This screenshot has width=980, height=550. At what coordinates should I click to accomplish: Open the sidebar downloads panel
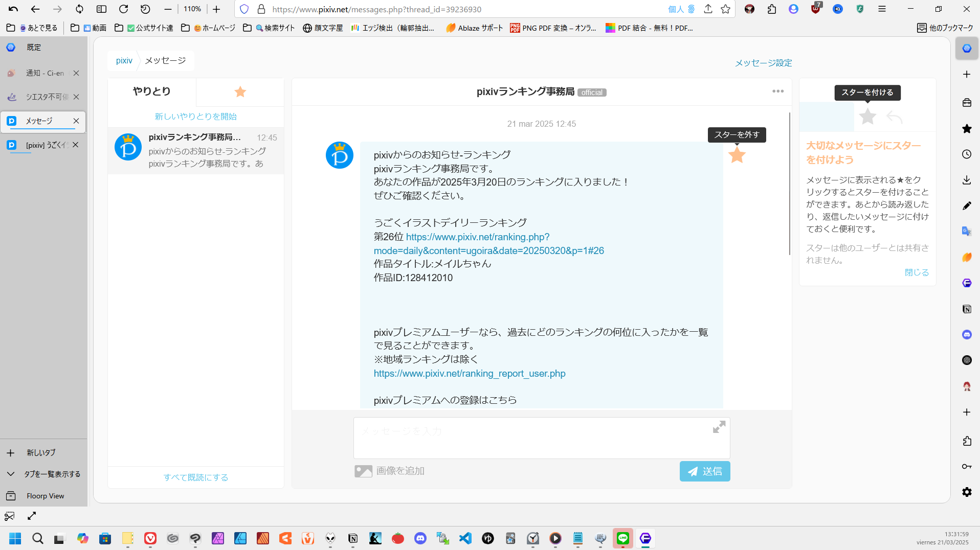[966, 180]
